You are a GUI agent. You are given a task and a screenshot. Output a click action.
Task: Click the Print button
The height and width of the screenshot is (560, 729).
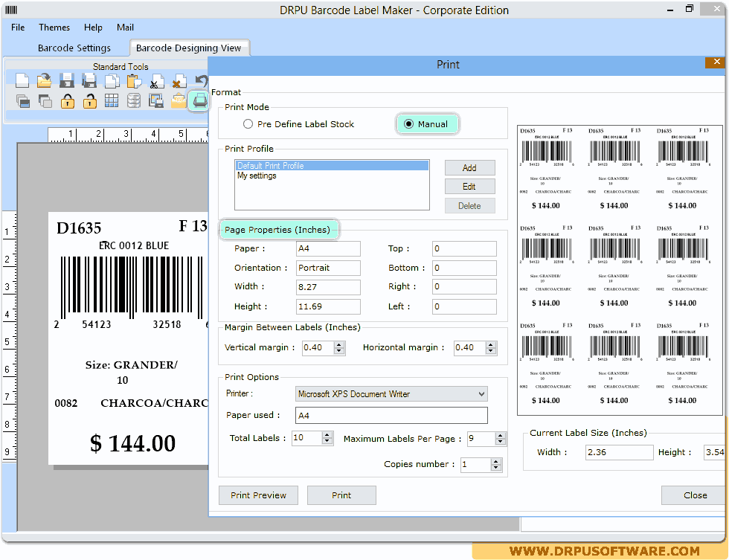341,495
